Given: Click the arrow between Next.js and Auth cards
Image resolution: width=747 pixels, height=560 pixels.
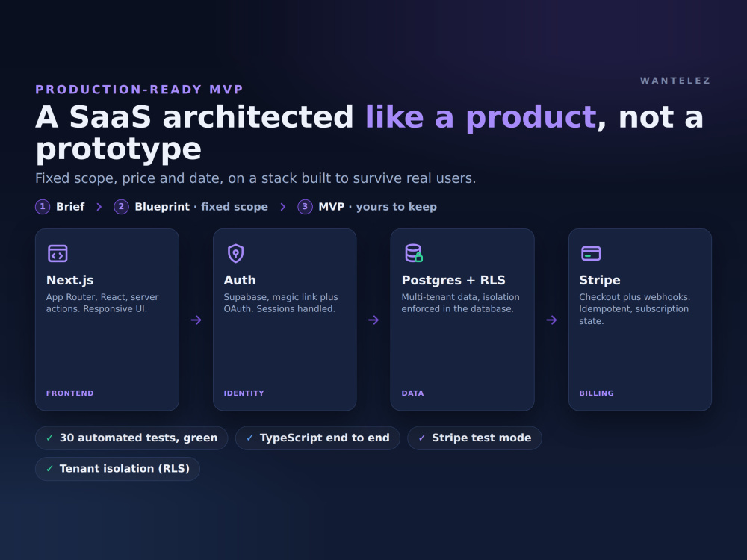Looking at the screenshot, I should click(196, 320).
